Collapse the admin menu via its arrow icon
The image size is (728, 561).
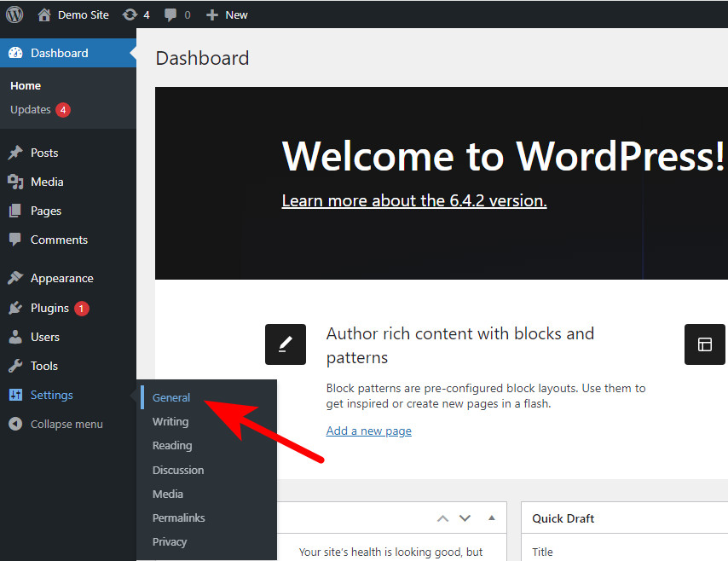coord(19,424)
